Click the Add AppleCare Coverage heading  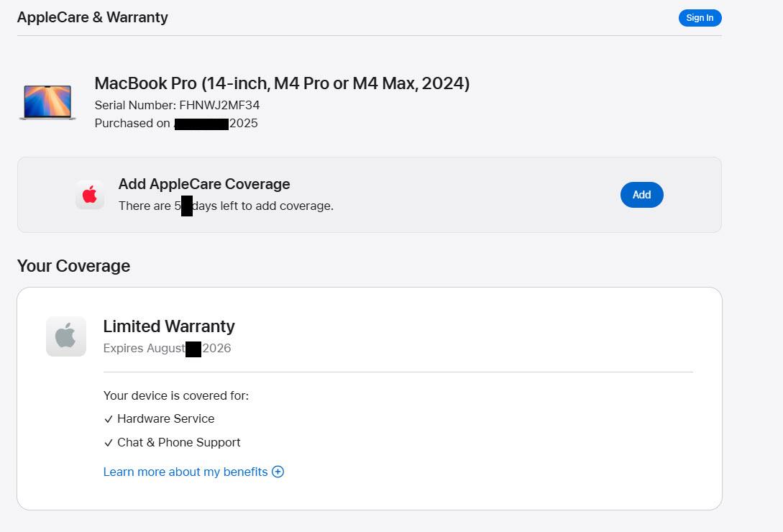click(204, 184)
